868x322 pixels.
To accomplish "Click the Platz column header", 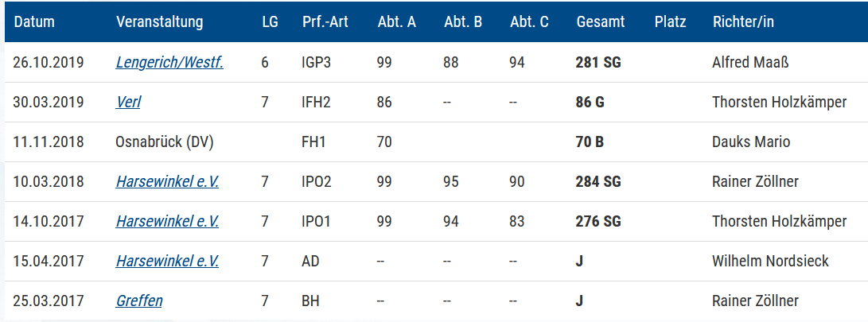I will 670,22.
